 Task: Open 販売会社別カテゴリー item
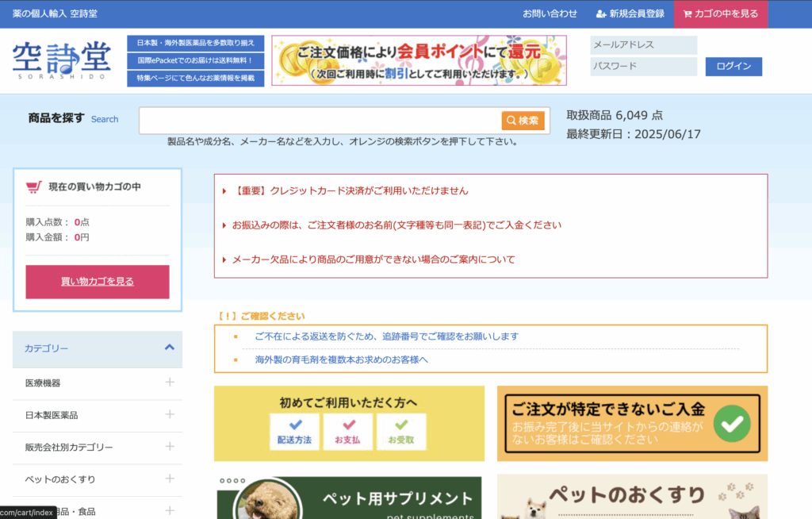click(69, 448)
